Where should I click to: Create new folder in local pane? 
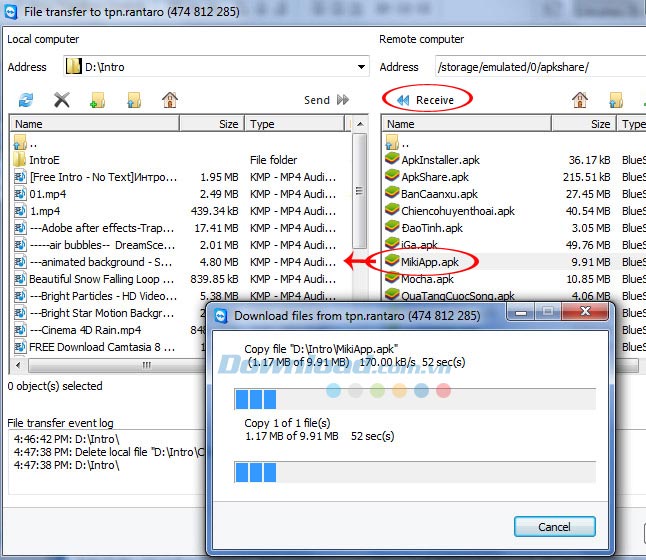click(x=98, y=100)
